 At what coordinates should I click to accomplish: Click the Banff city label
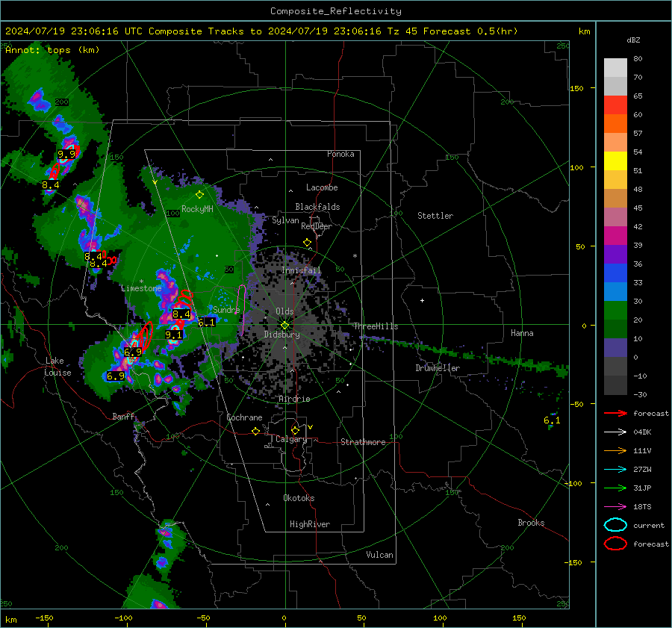tap(123, 416)
